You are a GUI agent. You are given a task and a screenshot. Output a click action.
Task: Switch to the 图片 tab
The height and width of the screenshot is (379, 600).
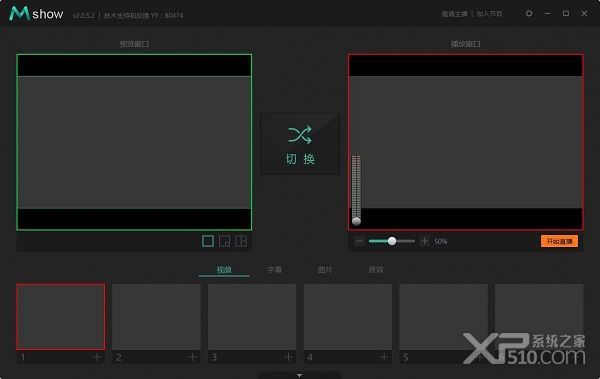[325, 270]
